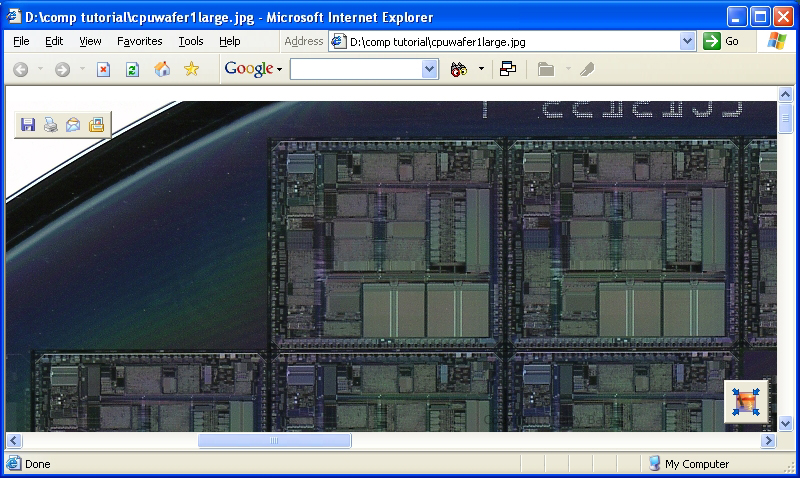Screen dimensions: 800x478
Task: Print the image with the printer icon
Action: click(51, 124)
